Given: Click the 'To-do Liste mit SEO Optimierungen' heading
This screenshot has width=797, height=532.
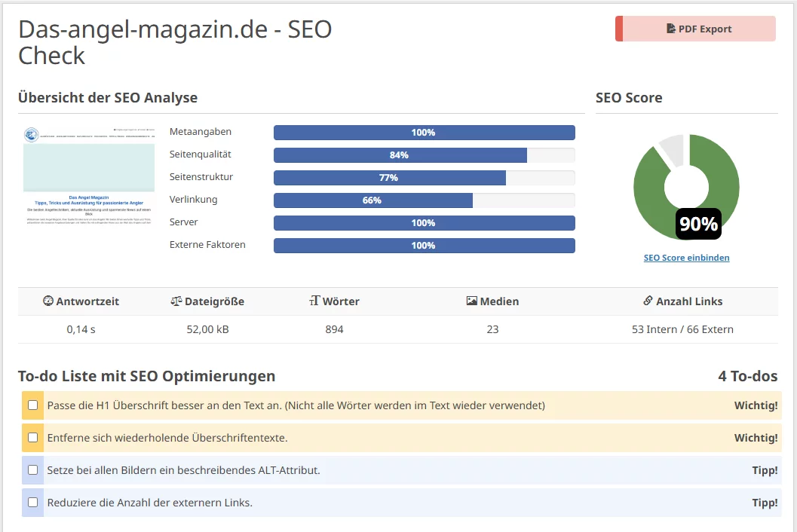Looking at the screenshot, I should click(x=146, y=376).
